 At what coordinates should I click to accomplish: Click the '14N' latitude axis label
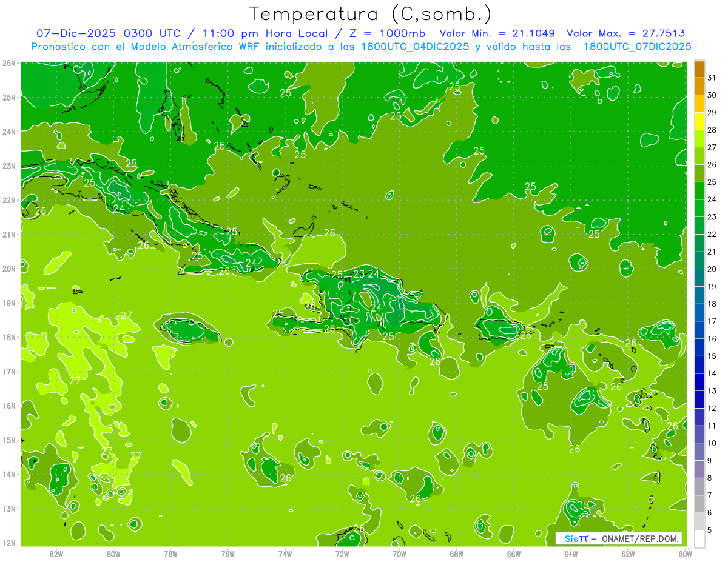8,473
